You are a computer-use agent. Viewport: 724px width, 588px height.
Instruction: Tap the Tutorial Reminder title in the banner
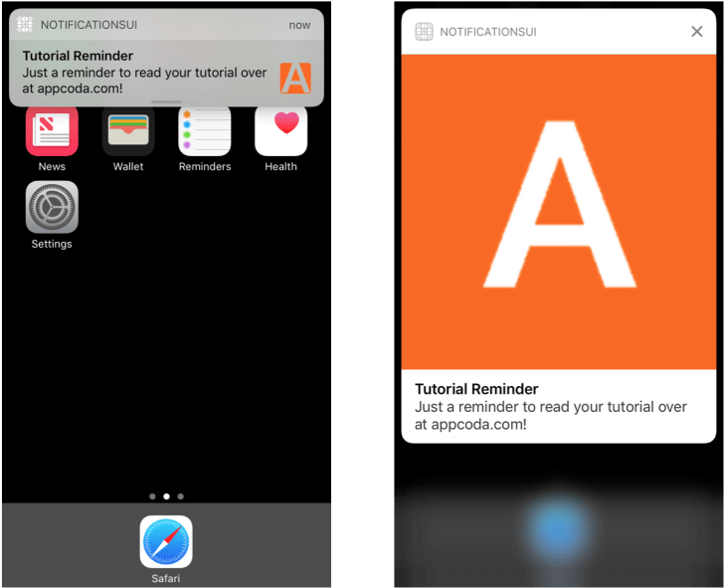78,56
